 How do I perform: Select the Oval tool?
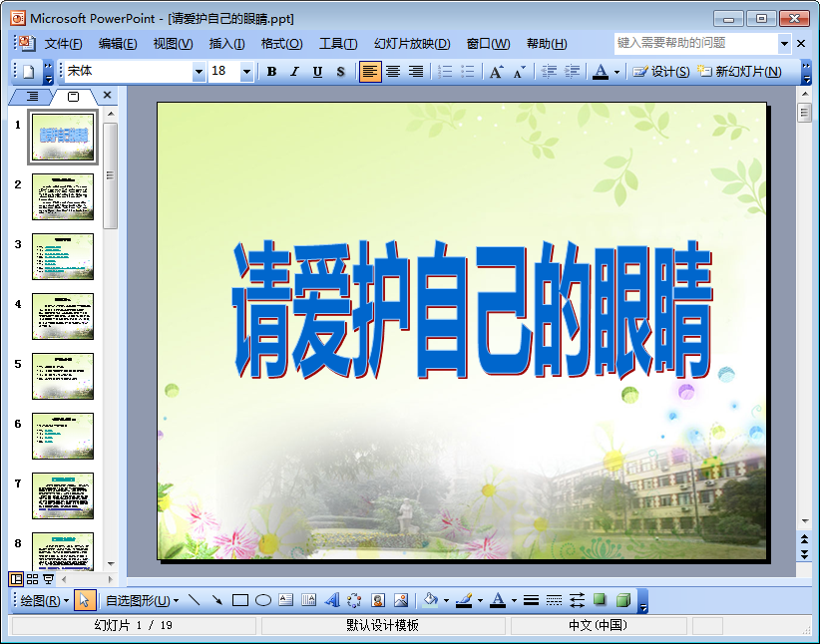coord(263,600)
